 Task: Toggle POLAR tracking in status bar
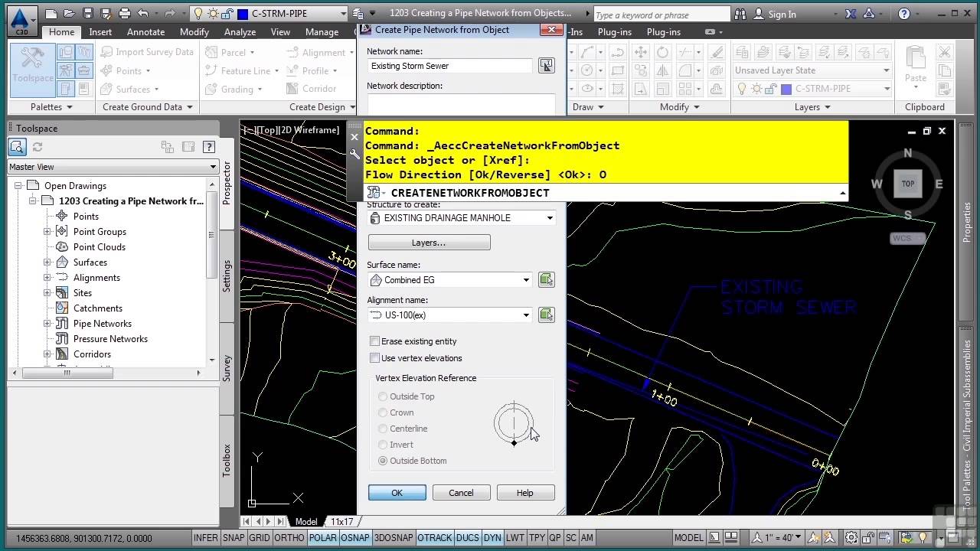(x=323, y=538)
